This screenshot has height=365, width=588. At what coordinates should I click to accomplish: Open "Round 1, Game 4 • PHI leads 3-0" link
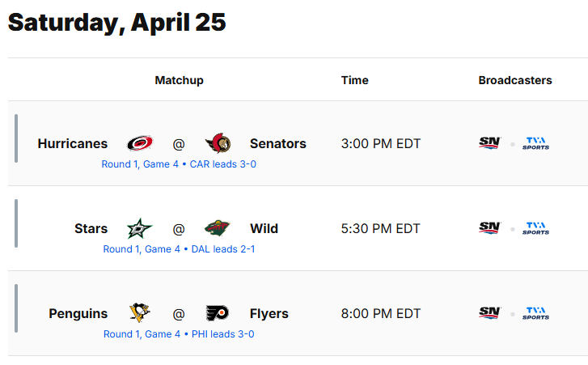179,334
